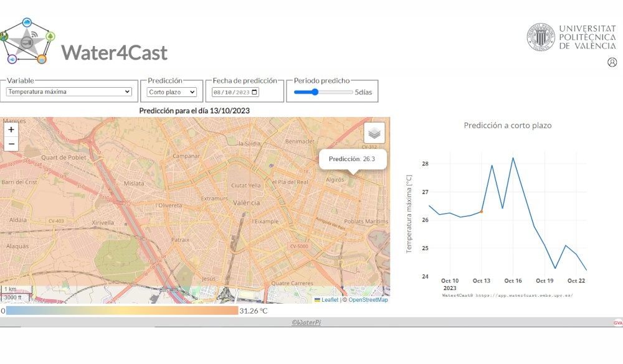
Task: Open the Variable dropdown showing Temperatura máxima
Action: point(69,91)
